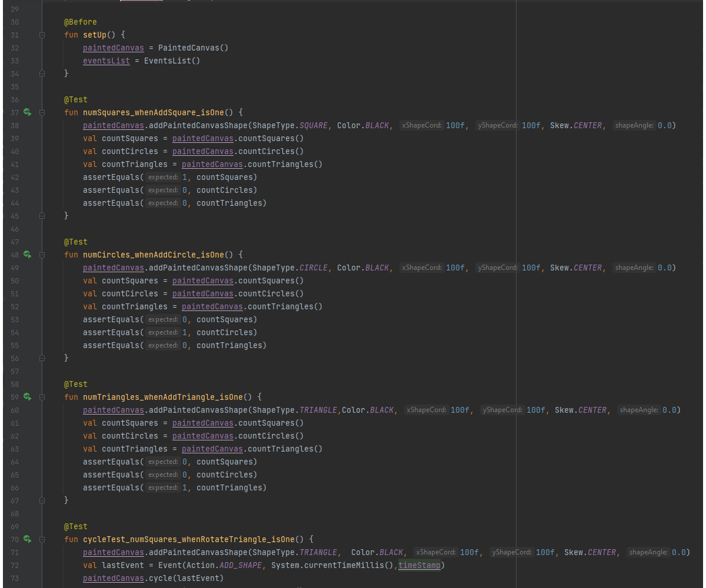Fold the cycleTest function at line 70
Screen dimensions: 706x588
tap(42, 539)
